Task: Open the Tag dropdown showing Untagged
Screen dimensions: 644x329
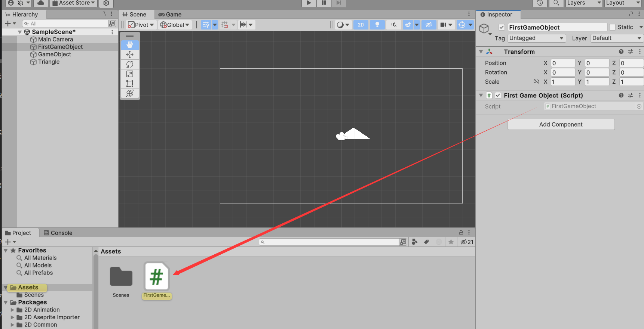Action: (537, 38)
